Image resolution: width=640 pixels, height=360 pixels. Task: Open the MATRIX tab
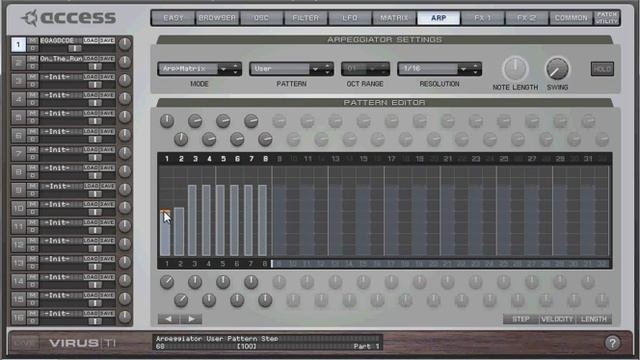394,18
